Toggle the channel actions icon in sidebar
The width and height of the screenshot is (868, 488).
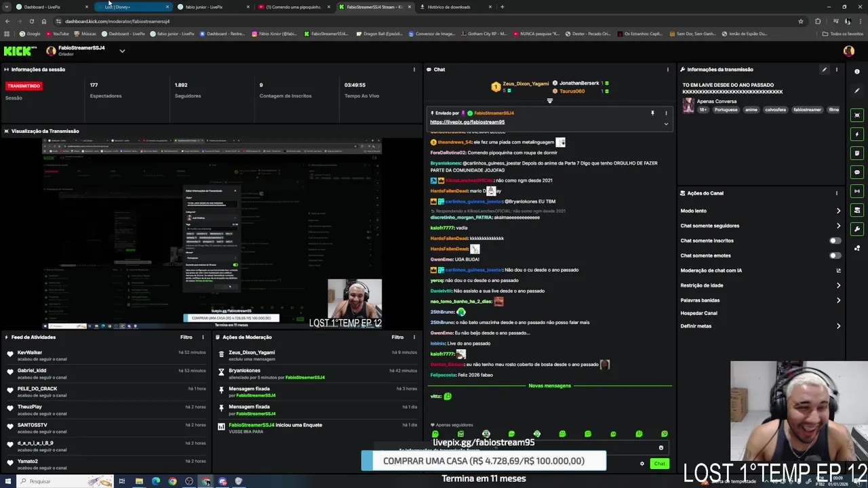(857, 210)
